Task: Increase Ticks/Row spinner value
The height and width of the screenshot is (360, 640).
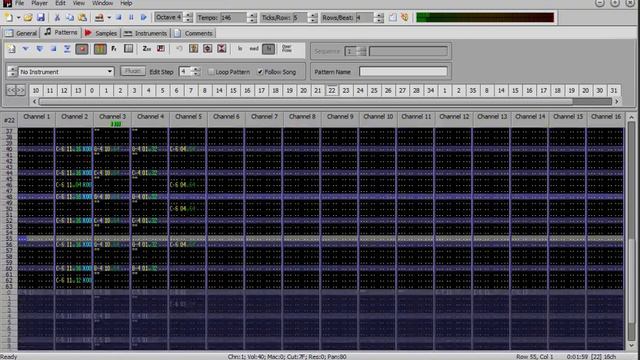Action: 313,15
